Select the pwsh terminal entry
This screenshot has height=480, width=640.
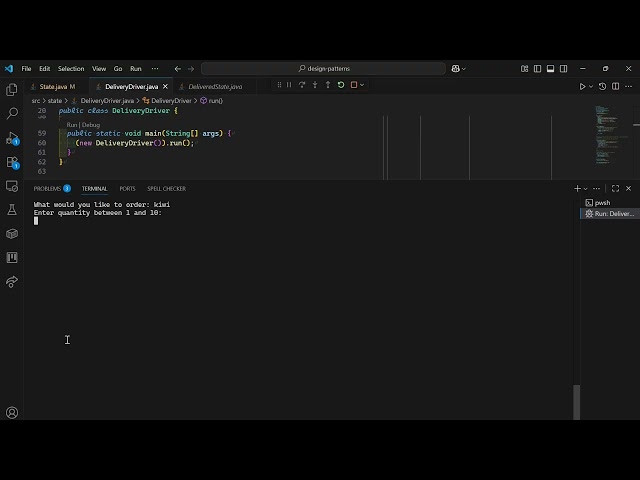[x=610, y=203]
